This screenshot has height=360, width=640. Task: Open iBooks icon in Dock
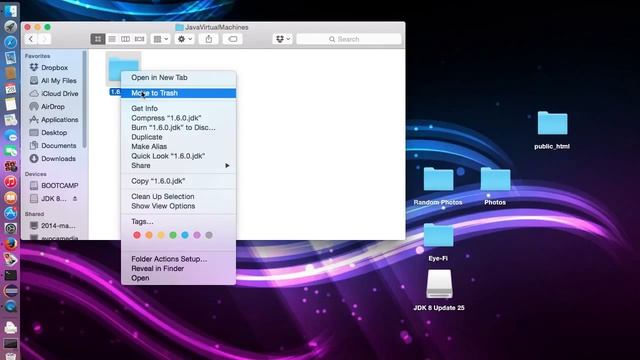click(11, 197)
